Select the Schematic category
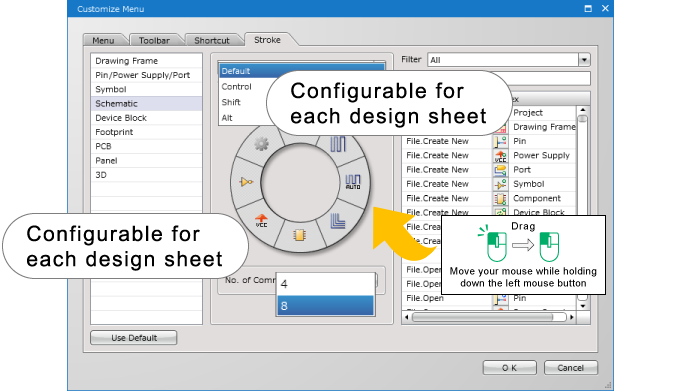The image size is (681, 391). 146,104
